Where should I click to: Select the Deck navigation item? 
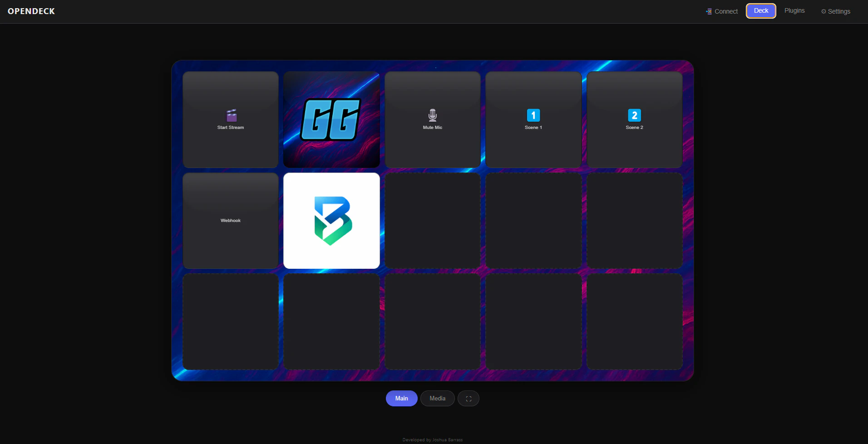click(x=760, y=10)
